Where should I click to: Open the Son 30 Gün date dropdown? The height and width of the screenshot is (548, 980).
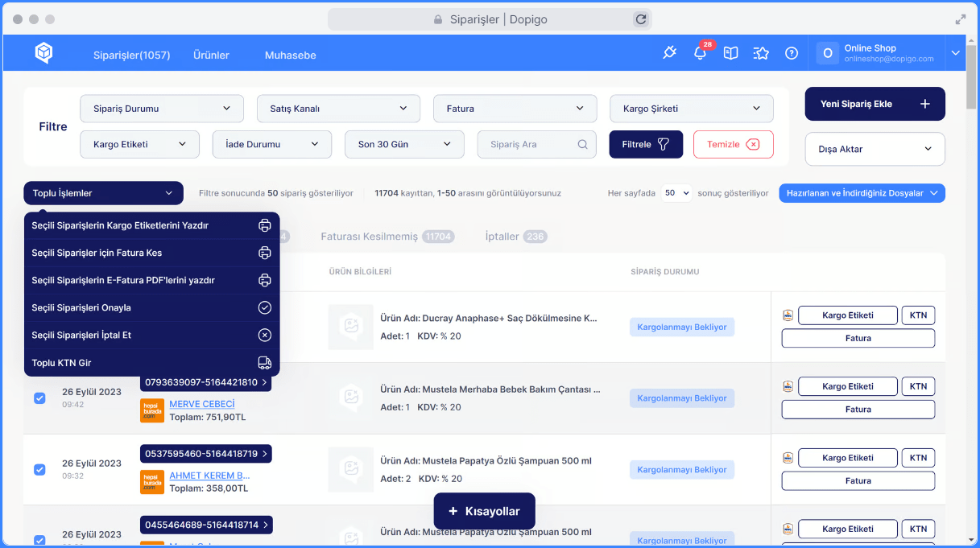(x=404, y=145)
